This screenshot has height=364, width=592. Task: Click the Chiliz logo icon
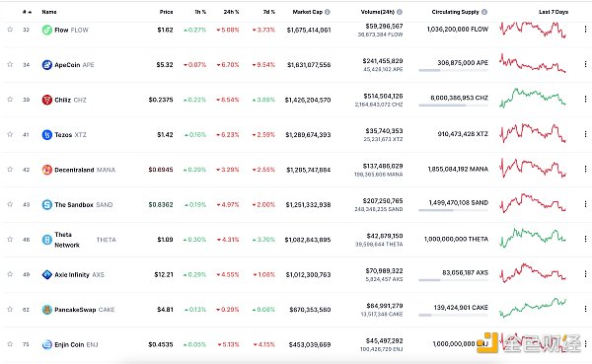pos(46,100)
